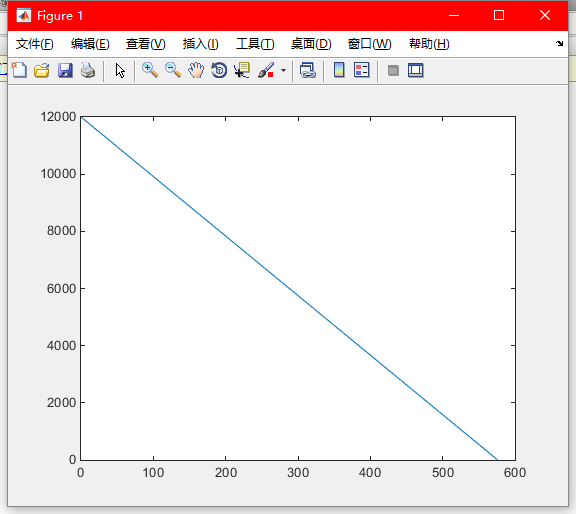
Task: Enable the Rotate 3D tool
Action: [x=219, y=70]
